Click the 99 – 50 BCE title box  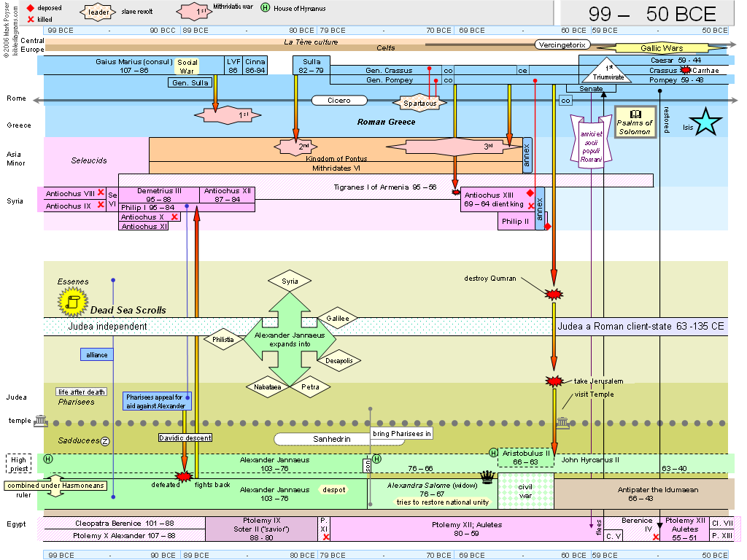click(x=641, y=12)
